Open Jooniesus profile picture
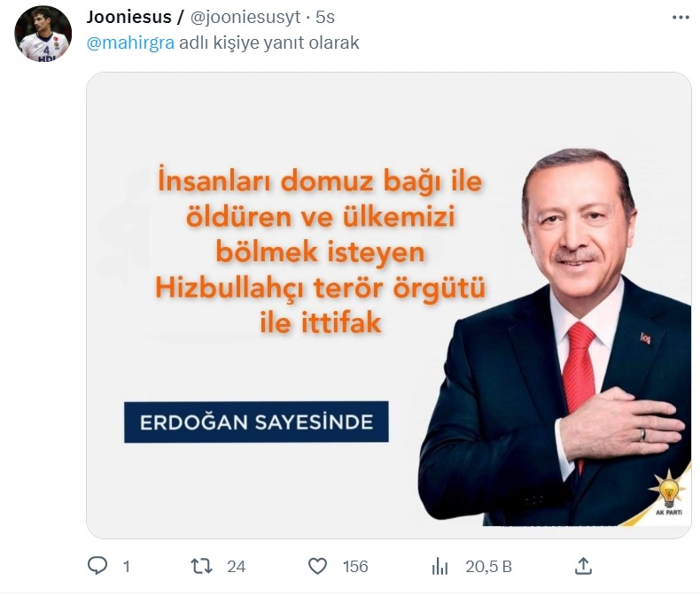The height and width of the screenshot is (596, 700). pos(43,34)
